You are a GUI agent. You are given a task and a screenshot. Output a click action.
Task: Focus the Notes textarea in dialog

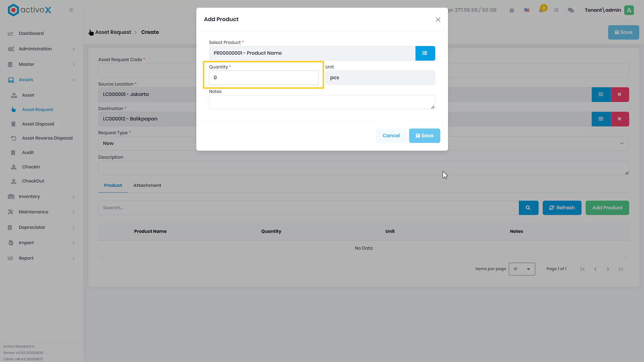point(322,102)
